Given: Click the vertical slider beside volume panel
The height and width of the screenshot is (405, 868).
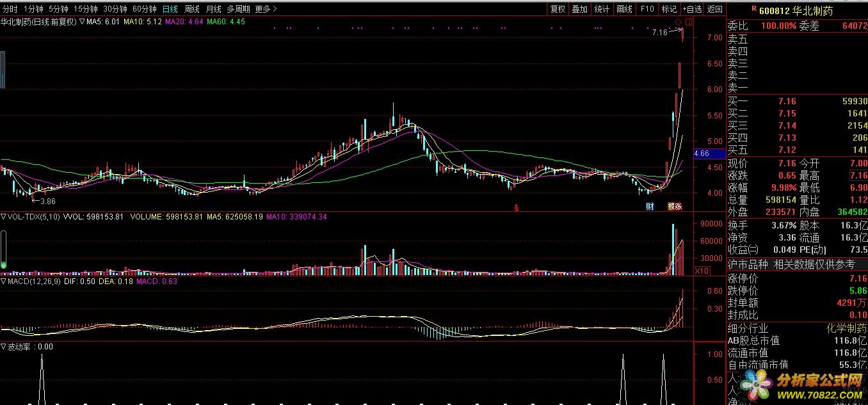Looking at the screenshot, I should pos(3,249).
